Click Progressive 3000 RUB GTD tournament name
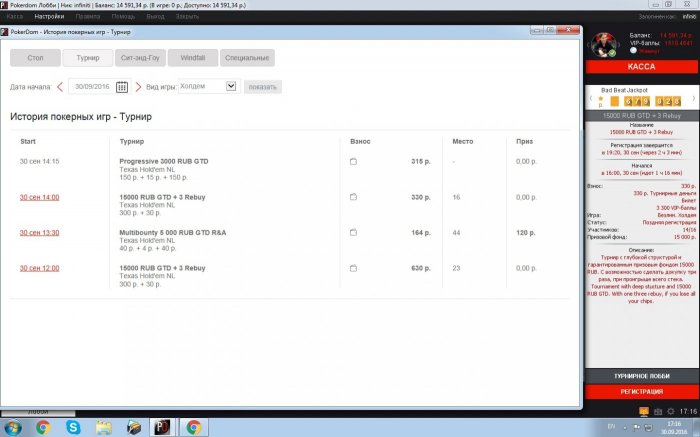The image size is (700, 437). coord(164,162)
